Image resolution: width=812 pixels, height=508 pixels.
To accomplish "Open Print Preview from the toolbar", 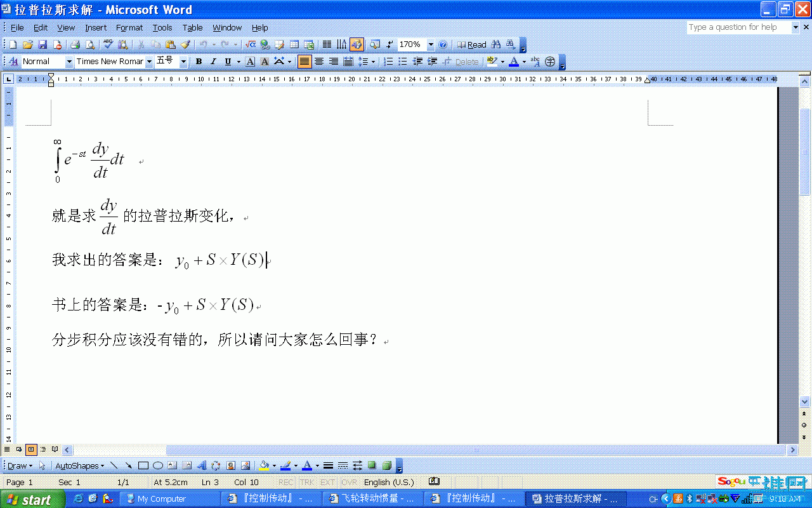I will pyautogui.click(x=90, y=44).
